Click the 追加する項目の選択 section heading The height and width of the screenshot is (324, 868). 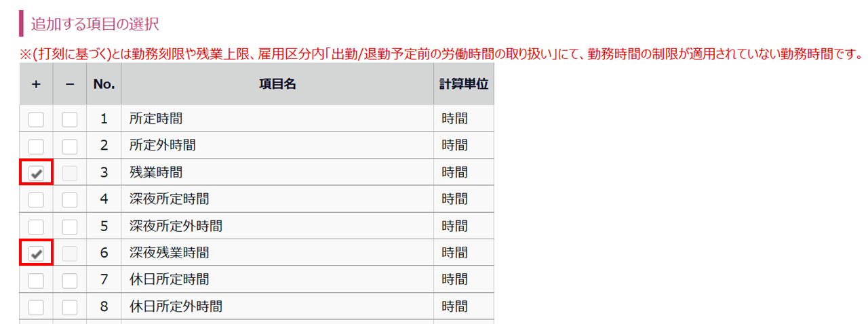[94, 24]
